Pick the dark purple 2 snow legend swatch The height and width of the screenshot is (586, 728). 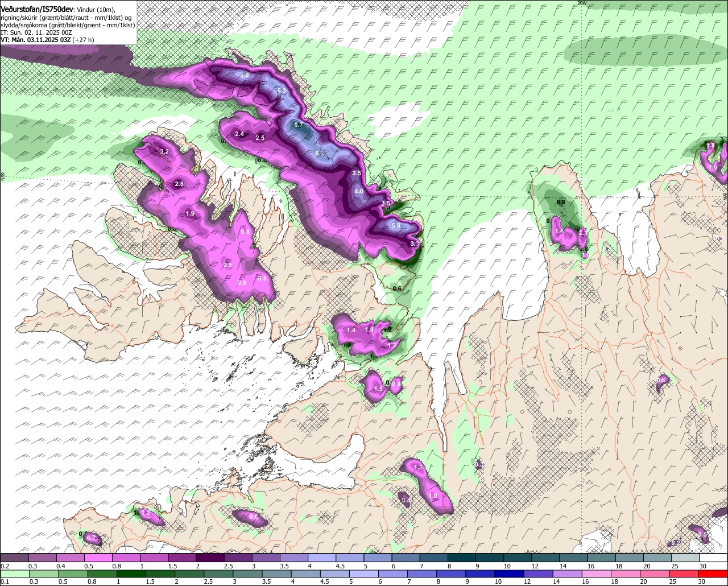point(210,558)
